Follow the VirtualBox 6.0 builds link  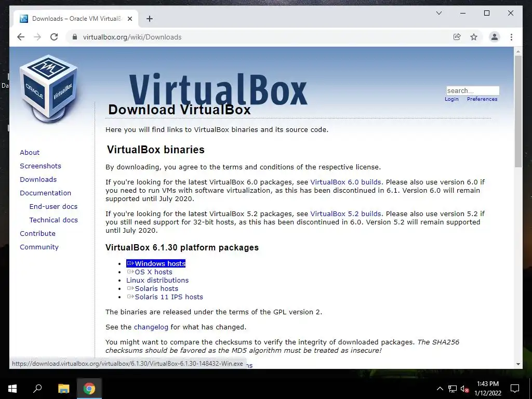(x=345, y=182)
